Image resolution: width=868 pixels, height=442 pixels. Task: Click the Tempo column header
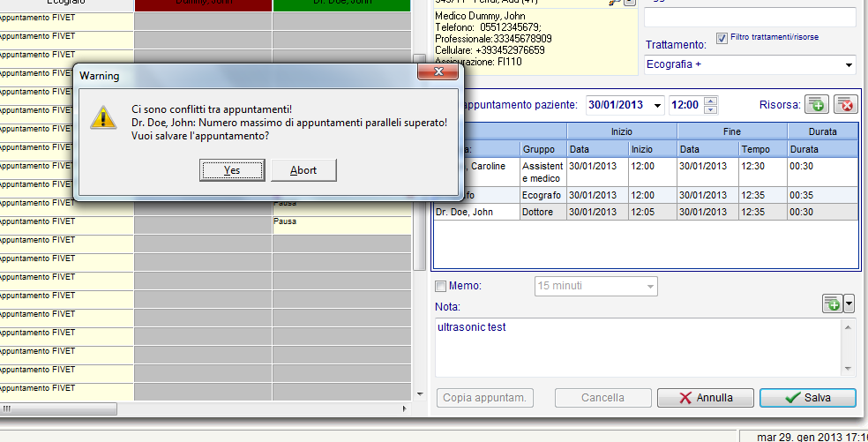coord(762,149)
